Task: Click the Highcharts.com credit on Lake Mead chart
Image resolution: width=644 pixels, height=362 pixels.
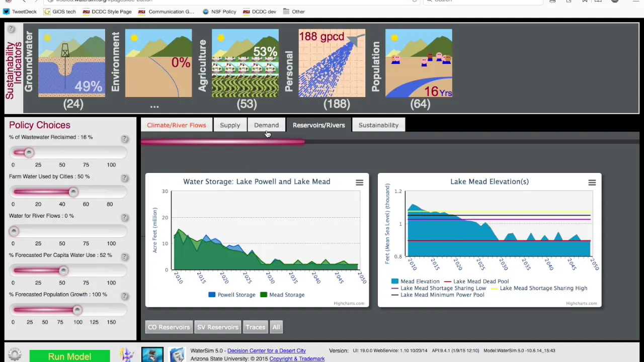Action: [581, 303]
